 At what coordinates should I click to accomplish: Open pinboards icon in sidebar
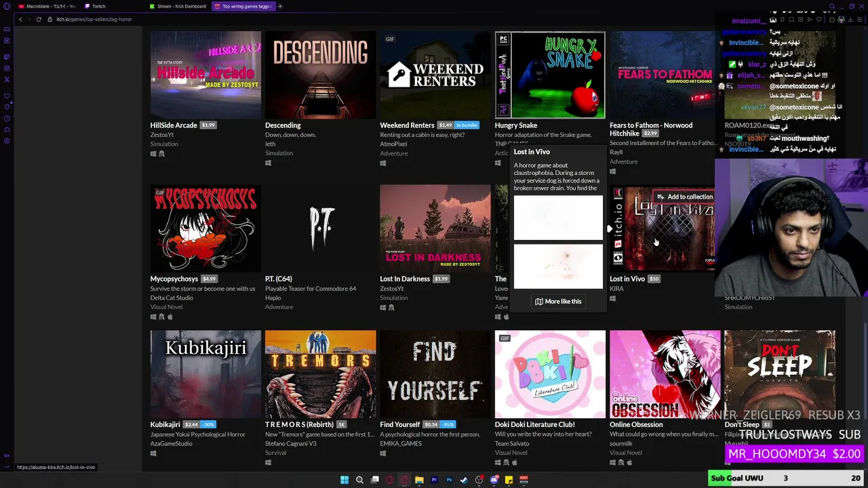7,106
